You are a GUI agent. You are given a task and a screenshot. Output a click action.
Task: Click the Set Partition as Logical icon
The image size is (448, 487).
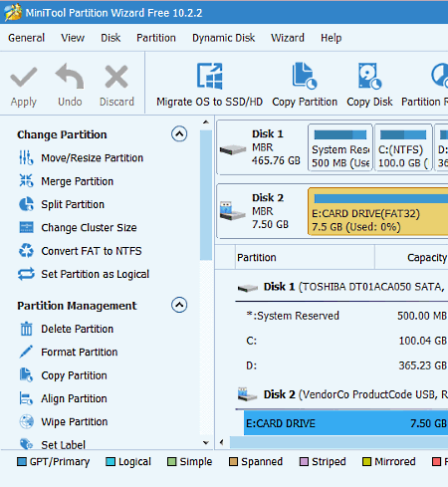tap(26, 274)
